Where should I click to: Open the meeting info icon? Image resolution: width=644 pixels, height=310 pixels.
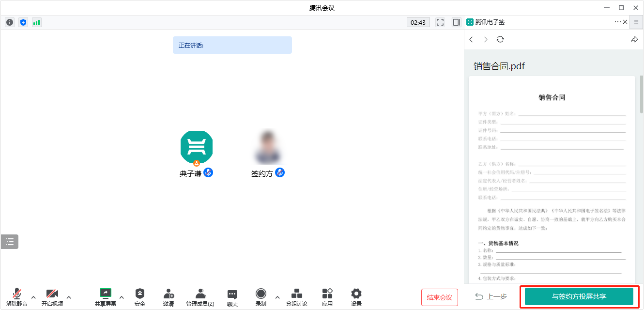click(x=10, y=22)
